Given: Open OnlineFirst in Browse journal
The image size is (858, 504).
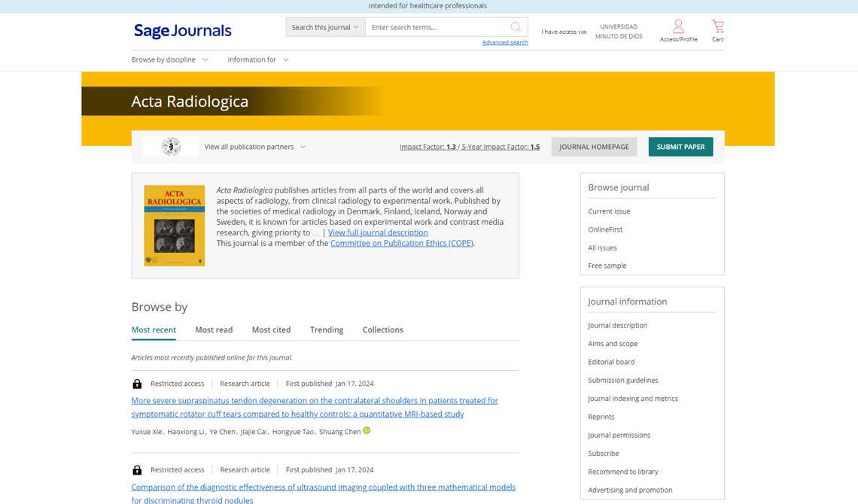Looking at the screenshot, I should tap(605, 229).
